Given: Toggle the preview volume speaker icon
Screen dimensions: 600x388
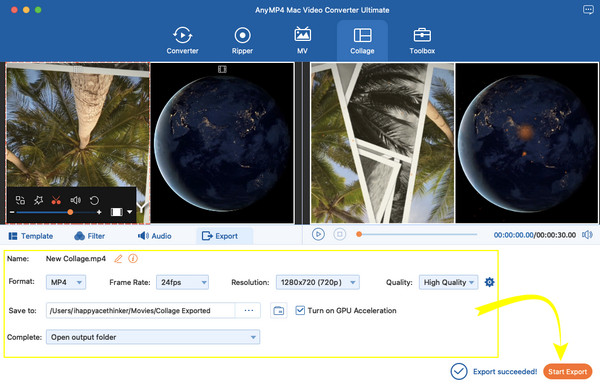Looking at the screenshot, I should (587, 235).
